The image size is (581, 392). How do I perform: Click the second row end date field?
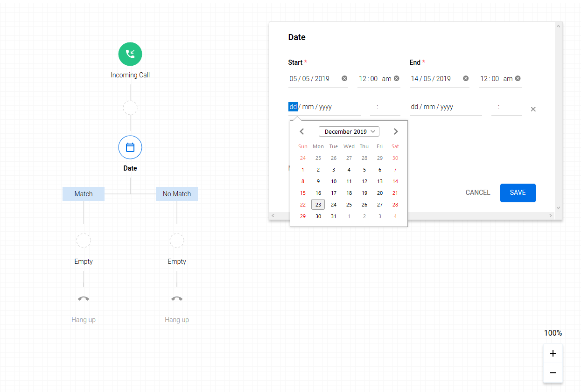pos(445,107)
